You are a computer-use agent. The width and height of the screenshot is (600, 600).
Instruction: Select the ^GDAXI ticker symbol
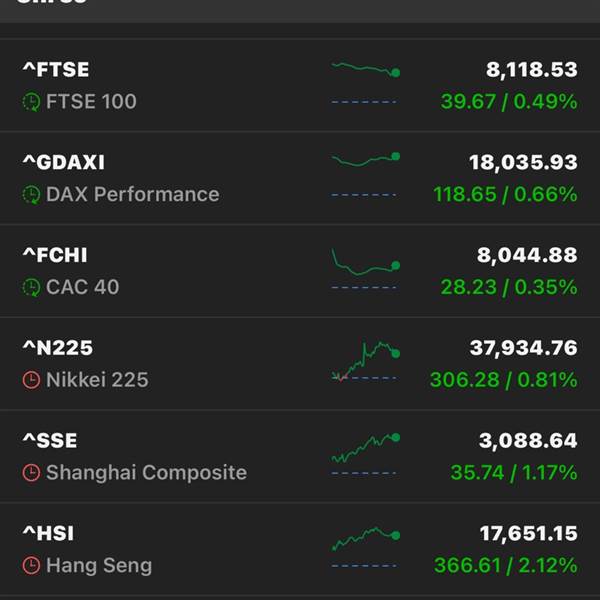click(64, 162)
